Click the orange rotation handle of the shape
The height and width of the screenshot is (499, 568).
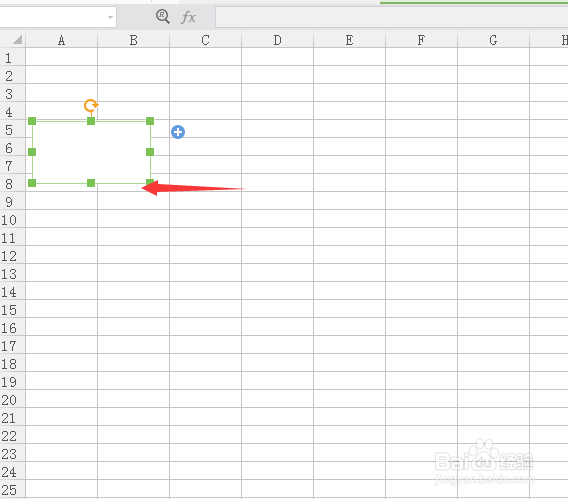pyautogui.click(x=91, y=106)
